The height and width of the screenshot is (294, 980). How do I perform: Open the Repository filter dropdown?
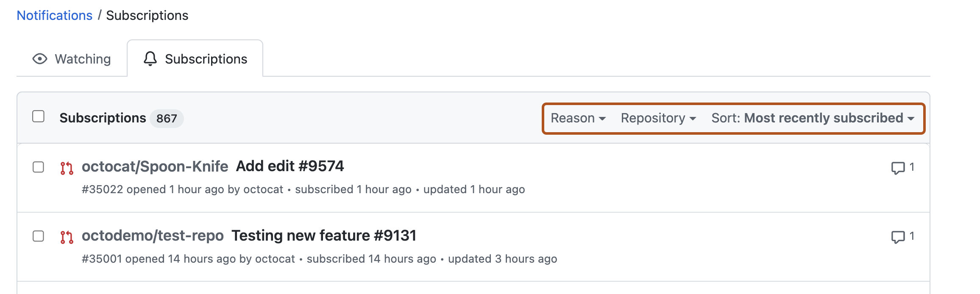(657, 118)
